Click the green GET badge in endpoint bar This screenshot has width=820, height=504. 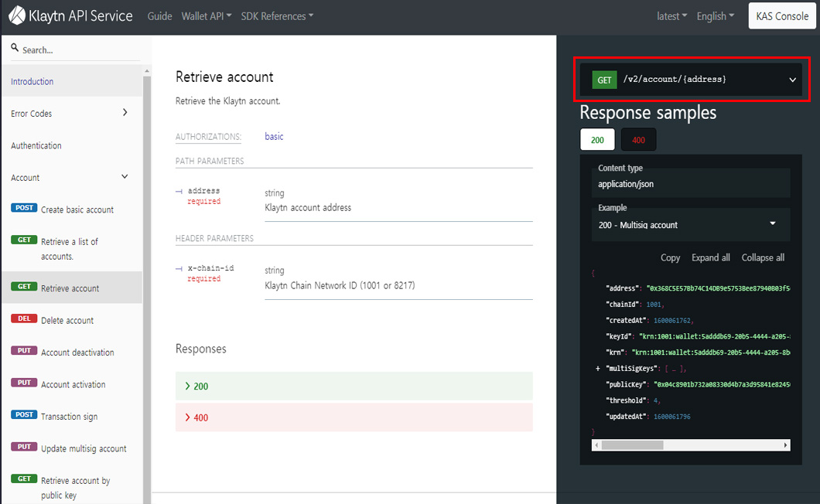click(604, 80)
